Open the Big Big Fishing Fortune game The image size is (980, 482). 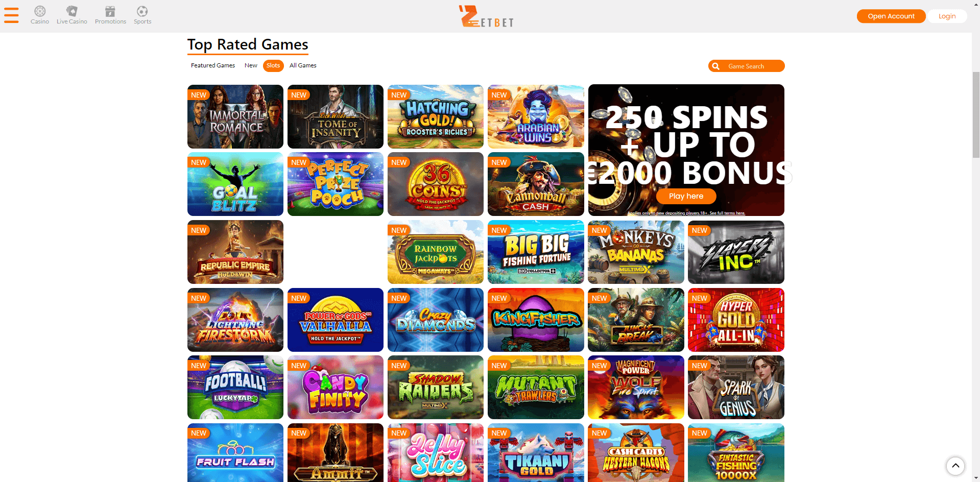coord(536,252)
